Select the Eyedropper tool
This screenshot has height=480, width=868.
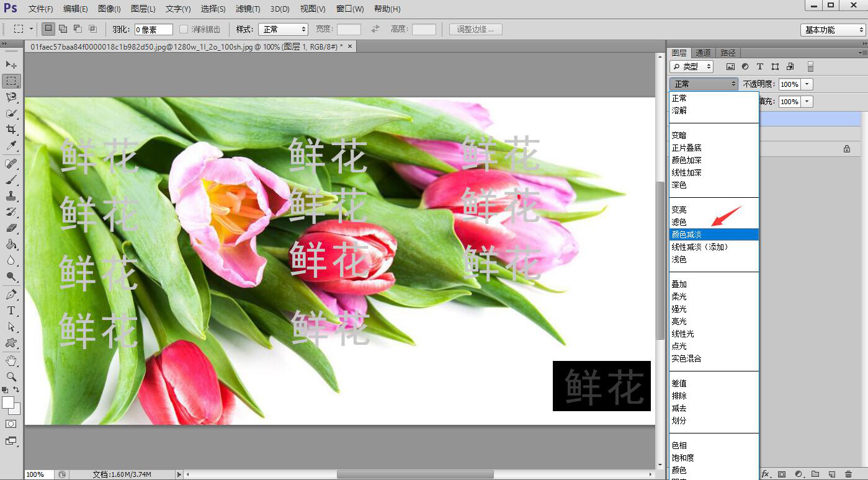[11, 146]
